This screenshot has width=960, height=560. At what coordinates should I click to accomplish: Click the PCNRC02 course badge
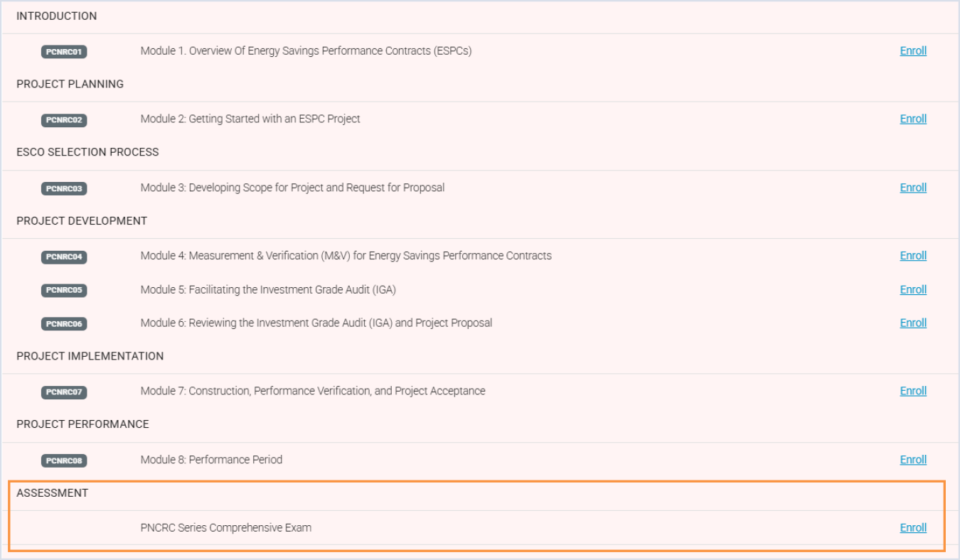click(64, 120)
